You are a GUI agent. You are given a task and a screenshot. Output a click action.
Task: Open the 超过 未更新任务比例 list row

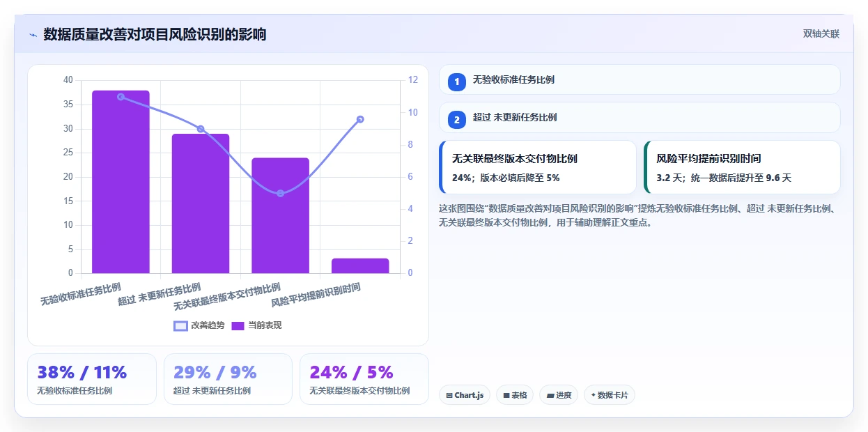640,117
